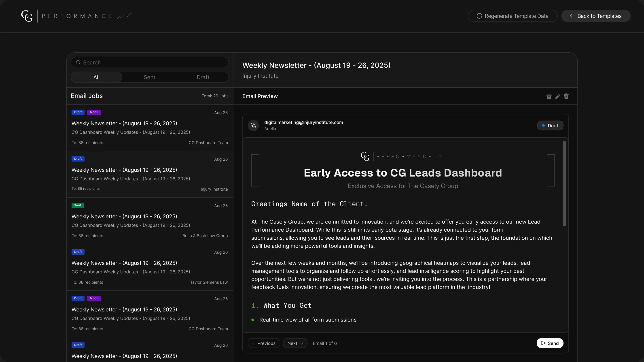Click the magnifier icon in Search box
Viewport: 644px width, 362px height.
click(x=78, y=63)
